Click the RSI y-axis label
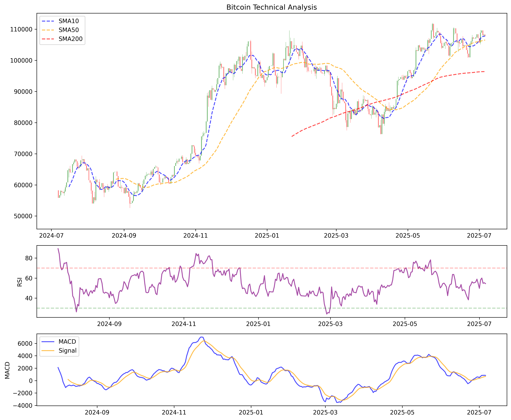The width and height of the screenshot is (511, 420). point(20,282)
